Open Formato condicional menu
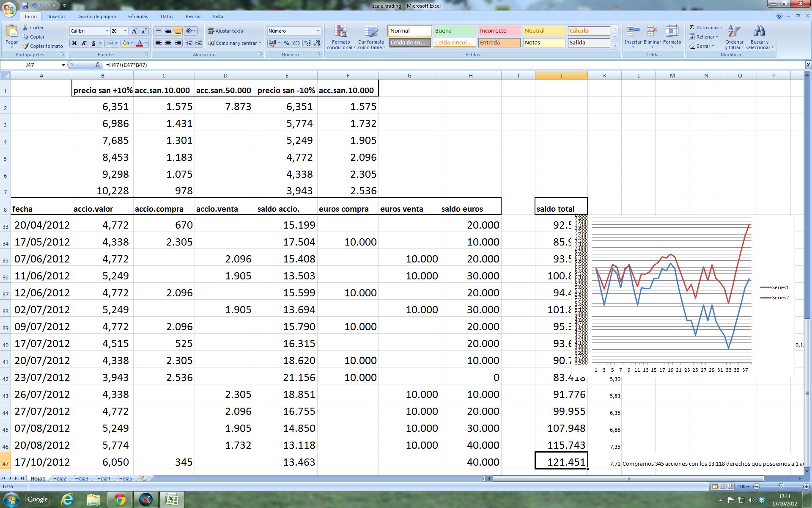Viewport: 812px width, 508px height. click(341, 37)
